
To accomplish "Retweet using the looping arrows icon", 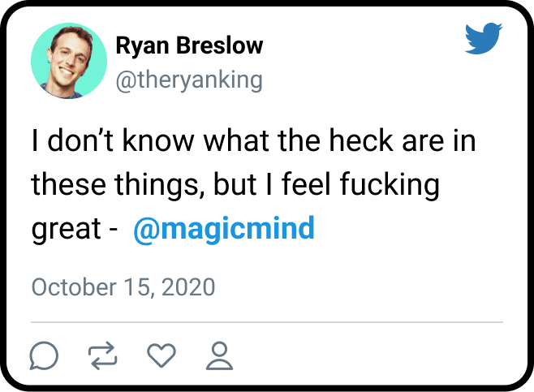I will coord(103,355).
